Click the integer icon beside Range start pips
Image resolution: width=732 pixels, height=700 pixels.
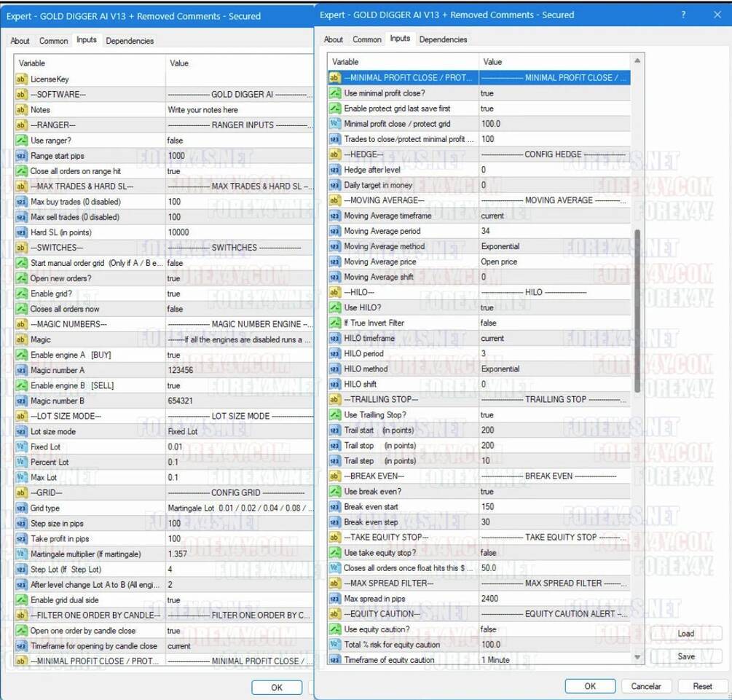pos(21,155)
